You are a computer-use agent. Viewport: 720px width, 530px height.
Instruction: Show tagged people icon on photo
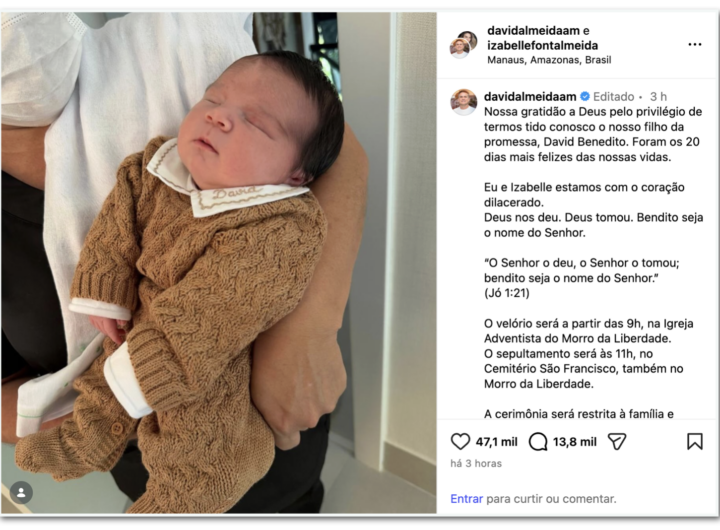pyautogui.click(x=21, y=493)
